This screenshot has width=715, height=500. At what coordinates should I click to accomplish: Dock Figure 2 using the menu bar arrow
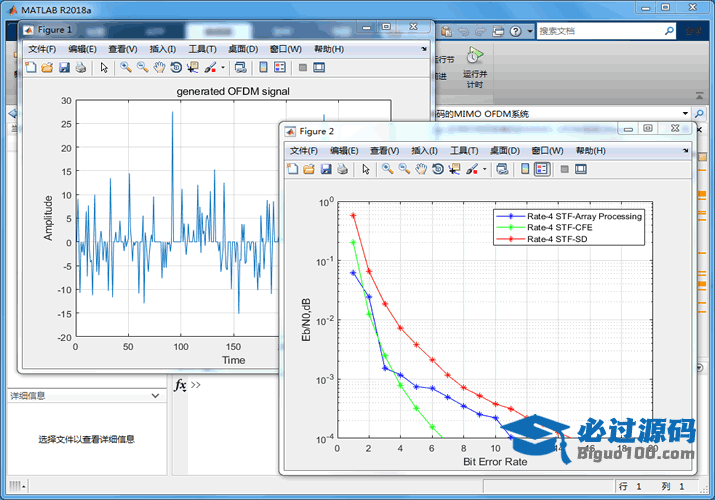point(685,150)
